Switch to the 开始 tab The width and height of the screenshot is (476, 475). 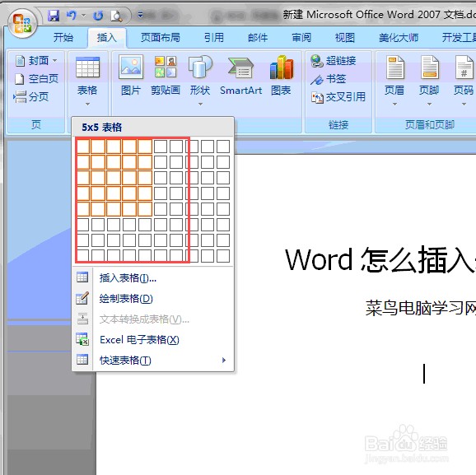[x=63, y=38]
